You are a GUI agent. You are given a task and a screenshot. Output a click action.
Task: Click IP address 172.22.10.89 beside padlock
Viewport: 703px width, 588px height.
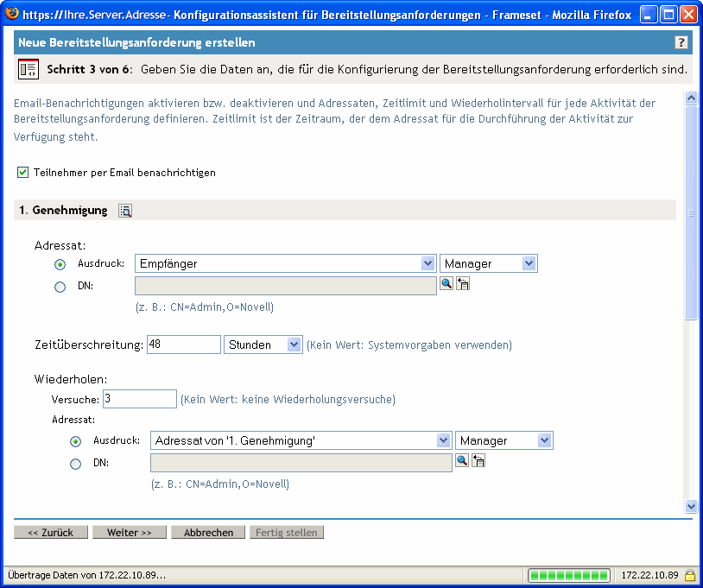pyautogui.click(x=649, y=575)
